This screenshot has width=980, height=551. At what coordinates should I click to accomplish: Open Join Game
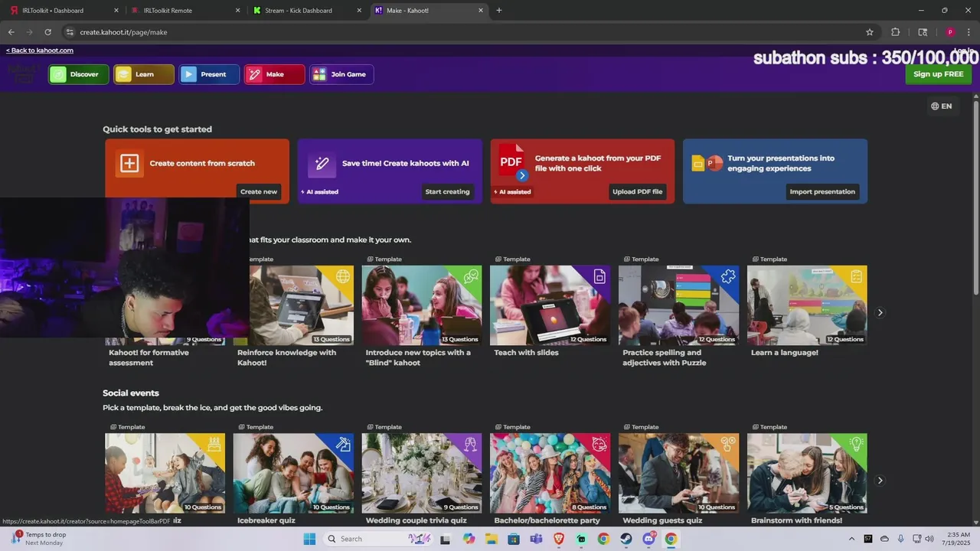coord(341,74)
